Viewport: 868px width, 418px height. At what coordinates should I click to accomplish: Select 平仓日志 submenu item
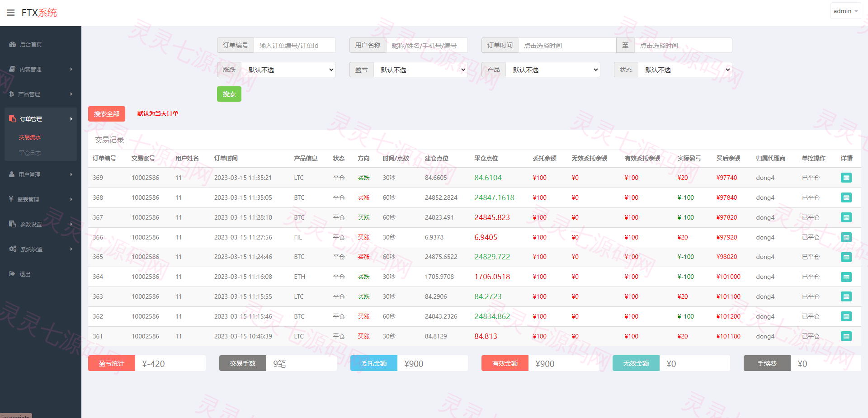(x=30, y=153)
